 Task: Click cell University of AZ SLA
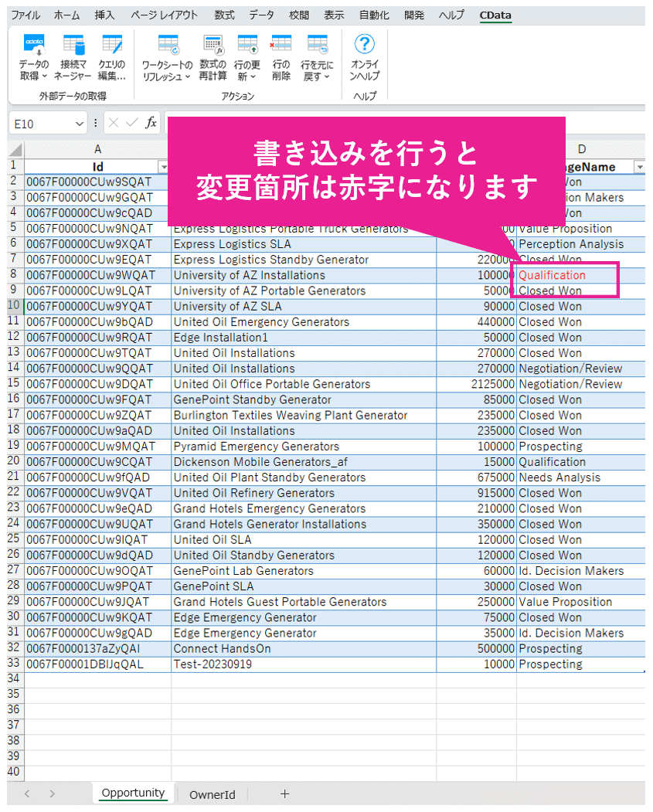[x=304, y=306]
